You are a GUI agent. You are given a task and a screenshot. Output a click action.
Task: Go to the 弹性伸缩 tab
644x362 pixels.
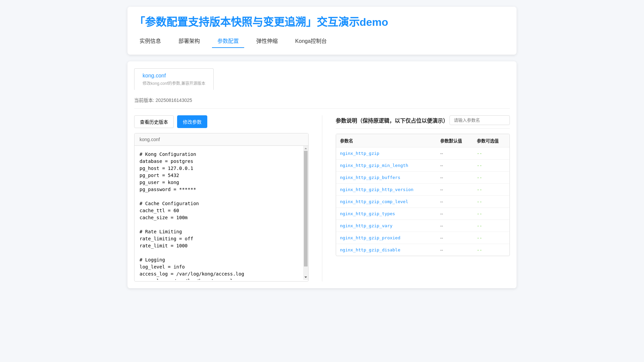click(x=267, y=41)
